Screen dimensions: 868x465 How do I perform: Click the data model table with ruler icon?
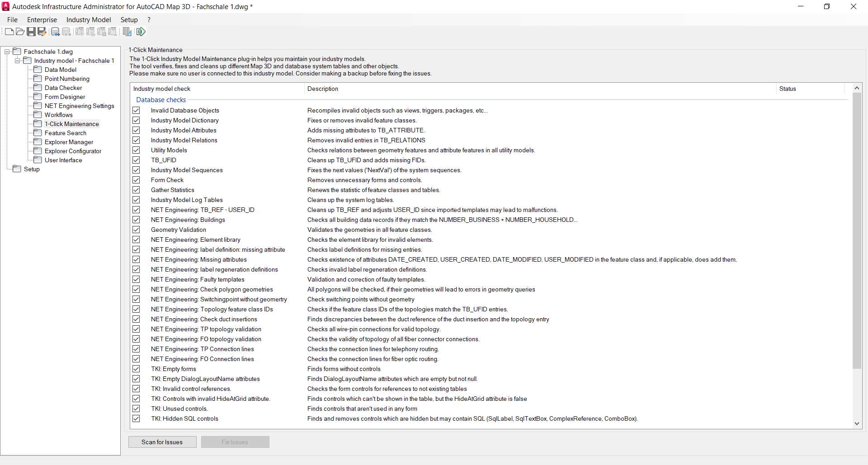[127, 32]
